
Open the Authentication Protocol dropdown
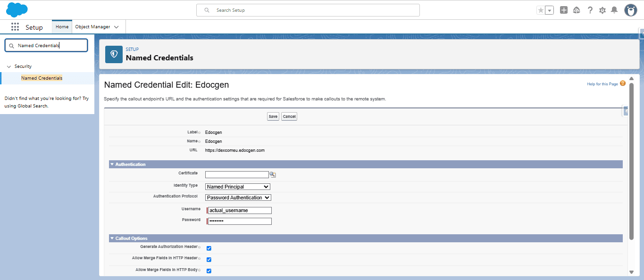[x=238, y=198]
